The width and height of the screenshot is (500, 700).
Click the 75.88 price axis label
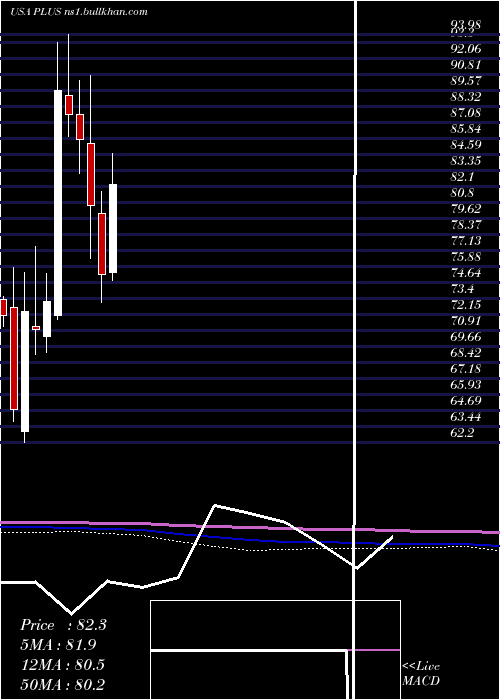pyautogui.click(x=466, y=257)
